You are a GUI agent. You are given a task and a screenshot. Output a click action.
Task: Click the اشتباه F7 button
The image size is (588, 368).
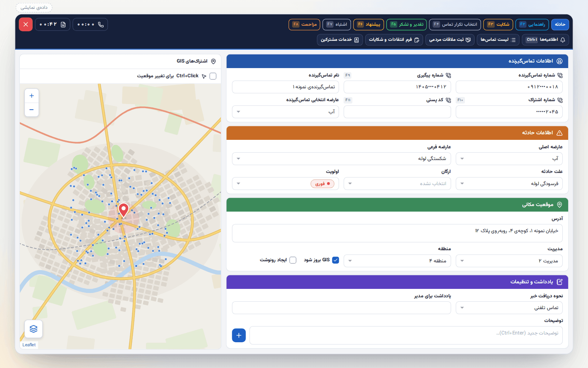click(337, 24)
